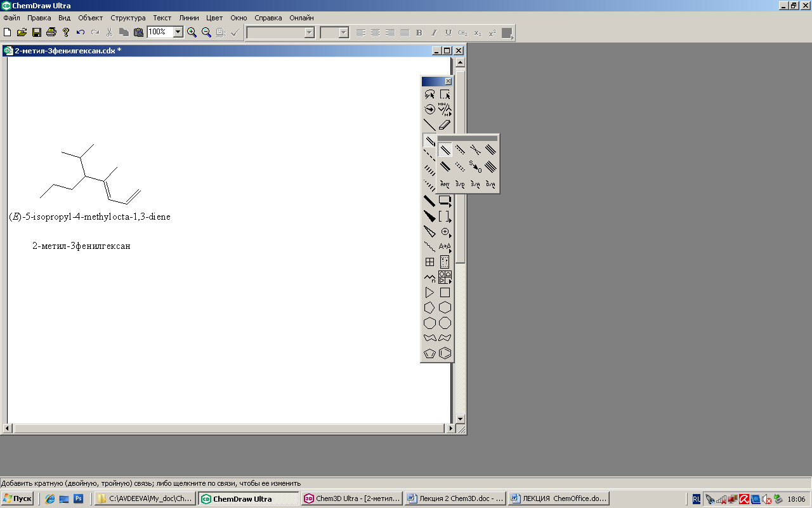The height and width of the screenshot is (508, 812).
Task: Select the Acyclic Chain tool
Action: click(429, 277)
